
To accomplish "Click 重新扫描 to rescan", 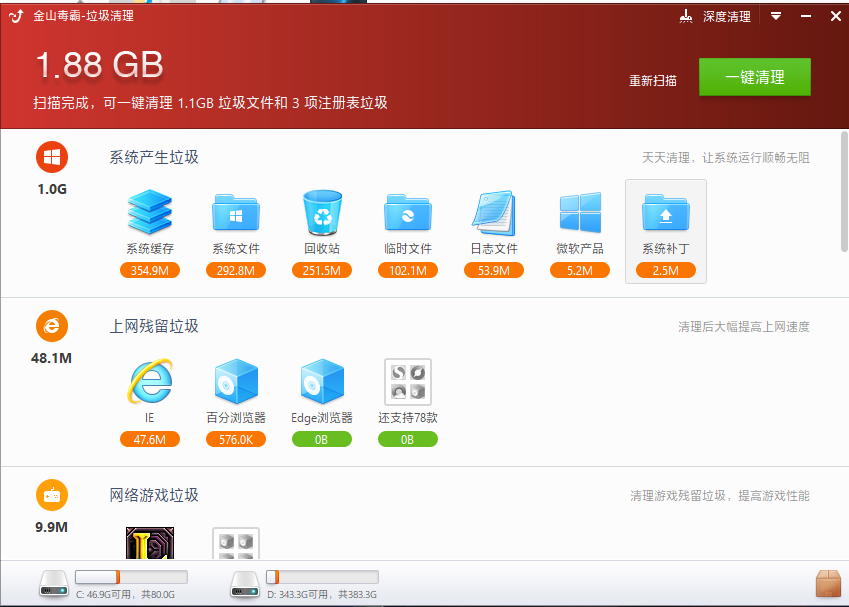I will [653, 81].
